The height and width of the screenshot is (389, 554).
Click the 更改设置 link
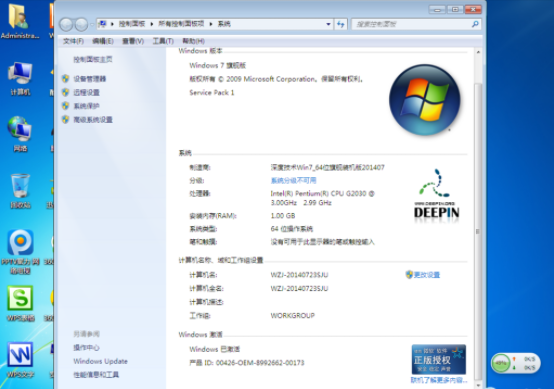[426, 275]
